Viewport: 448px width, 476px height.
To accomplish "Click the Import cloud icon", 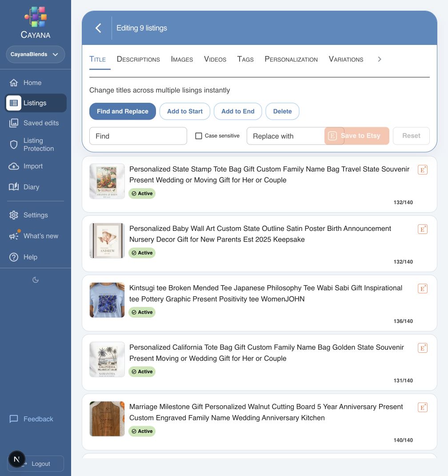I will (14, 166).
